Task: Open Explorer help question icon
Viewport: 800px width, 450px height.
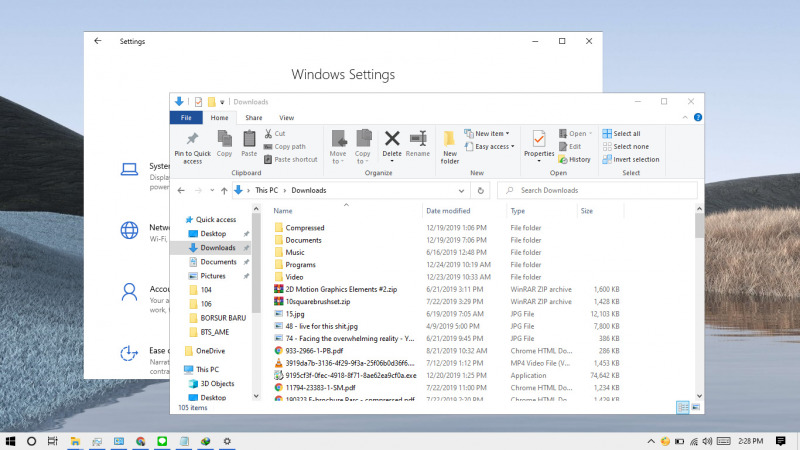Action: pos(697,117)
